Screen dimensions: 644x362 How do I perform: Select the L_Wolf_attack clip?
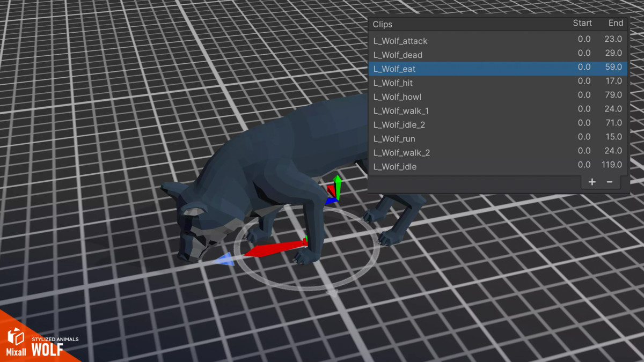[x=498, y=41]
